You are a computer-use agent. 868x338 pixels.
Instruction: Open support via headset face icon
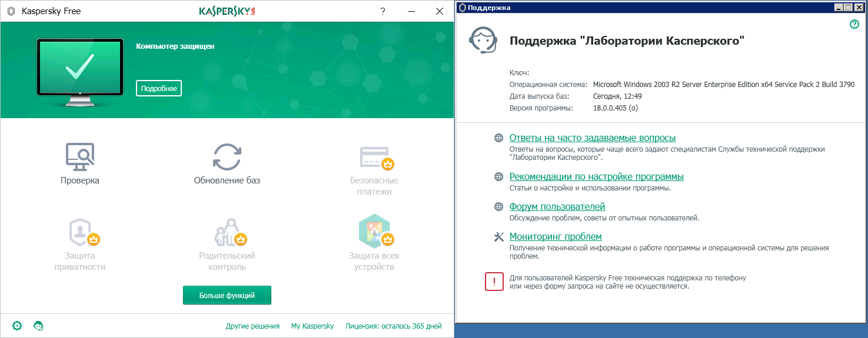(39, 326)
